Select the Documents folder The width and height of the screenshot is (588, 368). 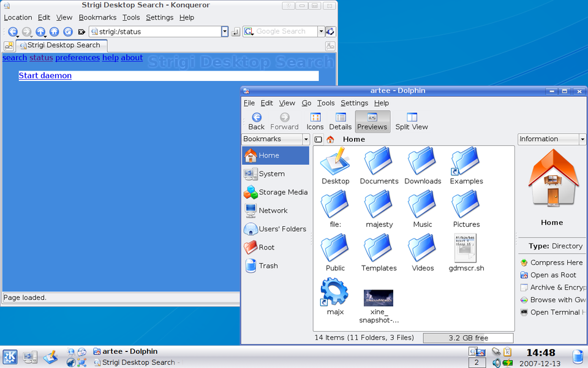(x=379, y=166)
